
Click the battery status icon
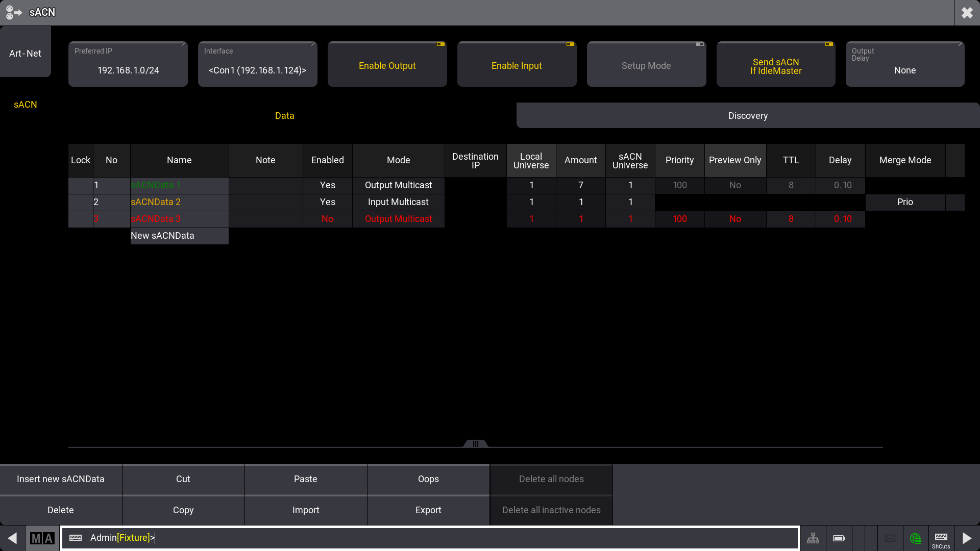[x=839, y=538]
